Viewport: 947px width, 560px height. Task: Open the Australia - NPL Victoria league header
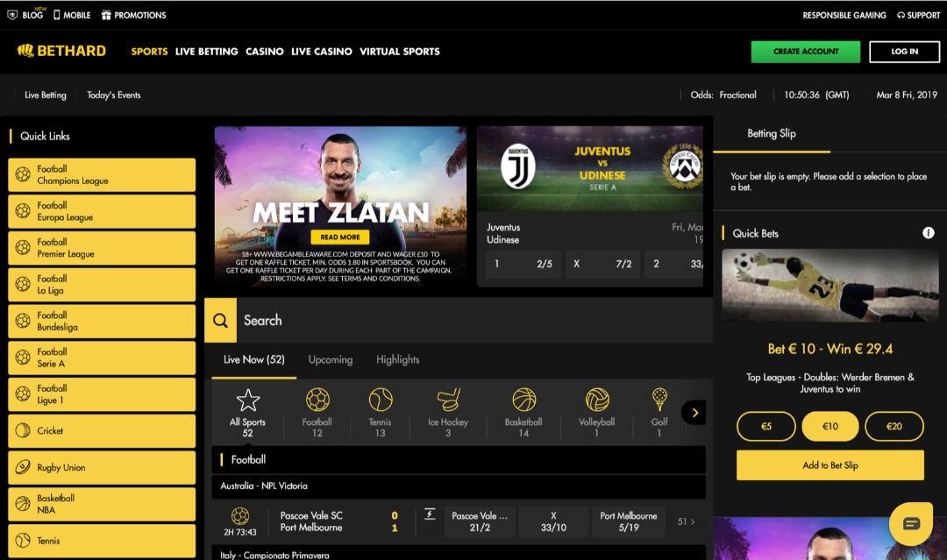coord(459,486)
